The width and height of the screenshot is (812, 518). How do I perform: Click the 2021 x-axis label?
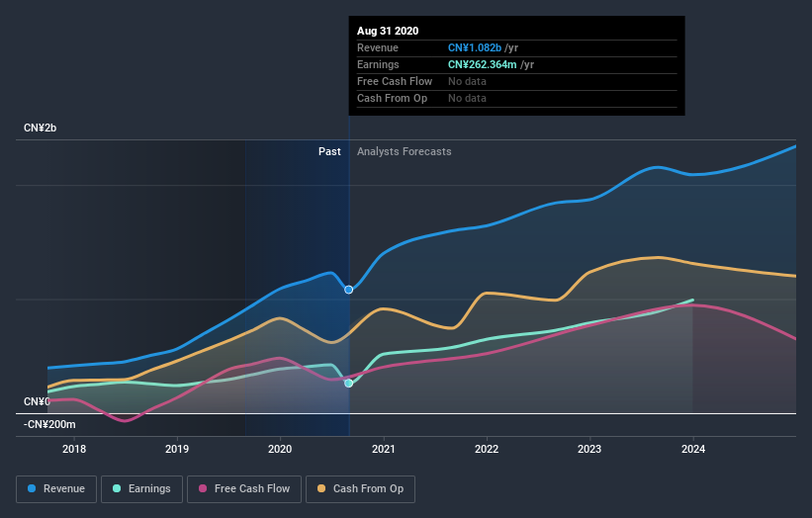(384, 449)
